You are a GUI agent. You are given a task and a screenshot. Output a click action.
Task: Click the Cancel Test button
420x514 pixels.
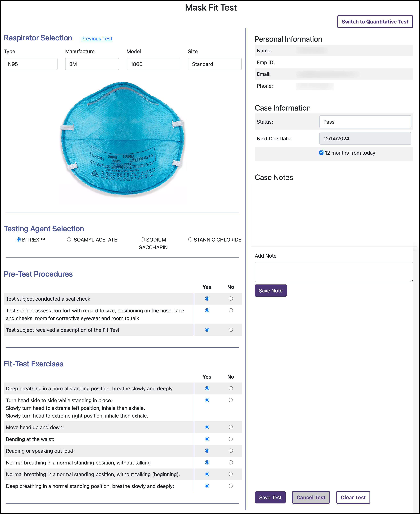311,497
